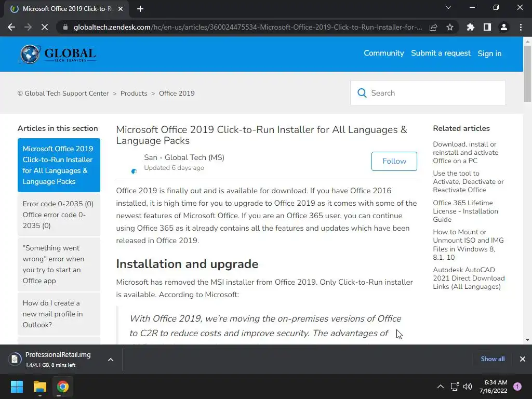Click the scrollbar up arrow
The width and height of the screenshot is (532, 399).
(x=527, y=42)
